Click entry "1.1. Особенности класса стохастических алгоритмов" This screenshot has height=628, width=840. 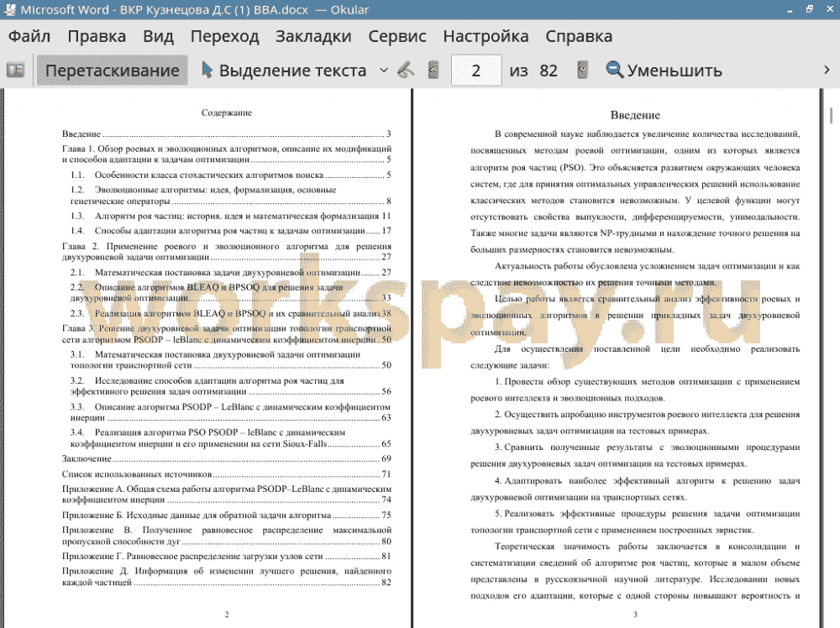(231, 175)
